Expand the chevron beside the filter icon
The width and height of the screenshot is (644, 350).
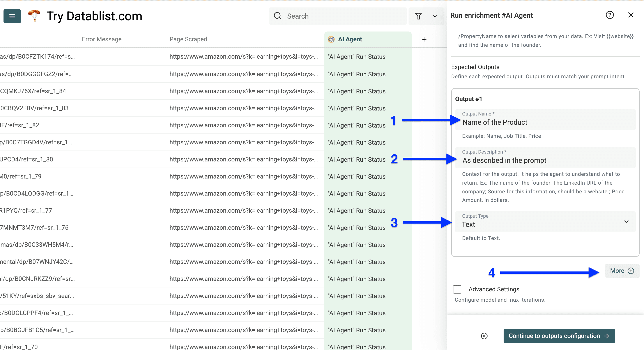point(435,16)
